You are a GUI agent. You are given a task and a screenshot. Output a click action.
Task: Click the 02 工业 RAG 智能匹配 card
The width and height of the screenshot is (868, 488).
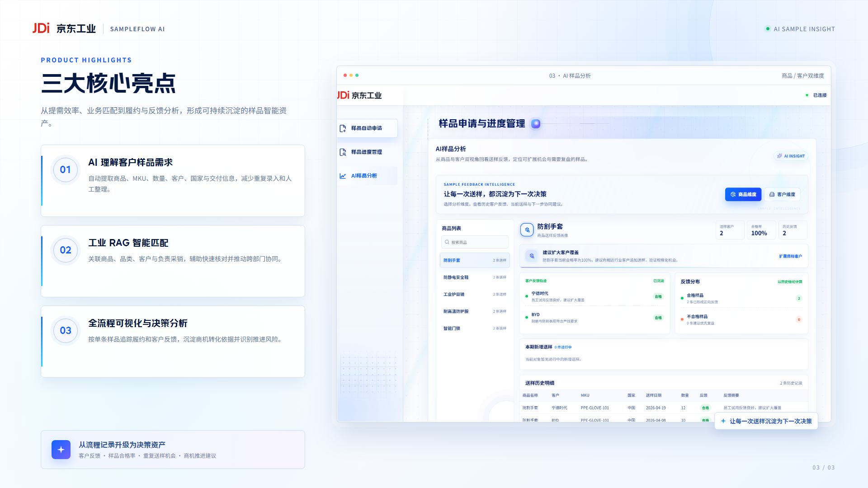173,261
